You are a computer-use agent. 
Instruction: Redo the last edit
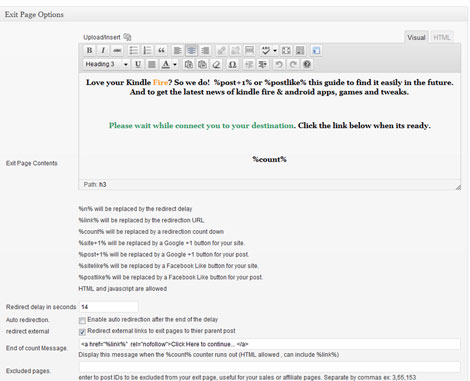(x=293, y=64)
